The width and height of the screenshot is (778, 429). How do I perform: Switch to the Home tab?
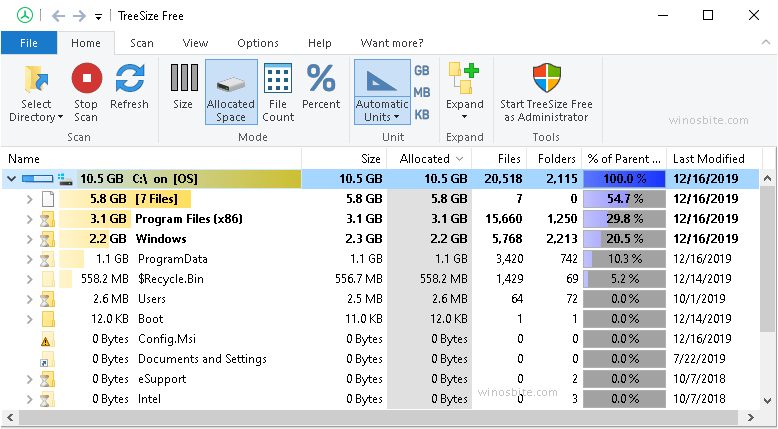pos(86,43)
